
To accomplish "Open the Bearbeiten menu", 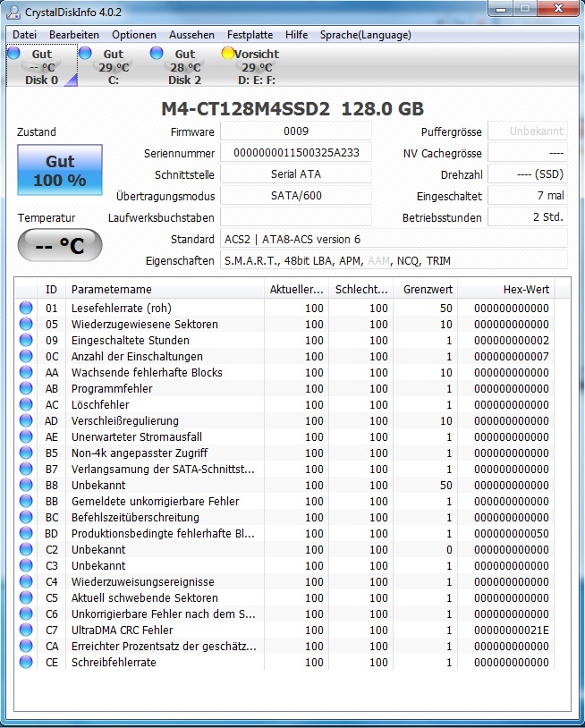I will tap(74, 35).
